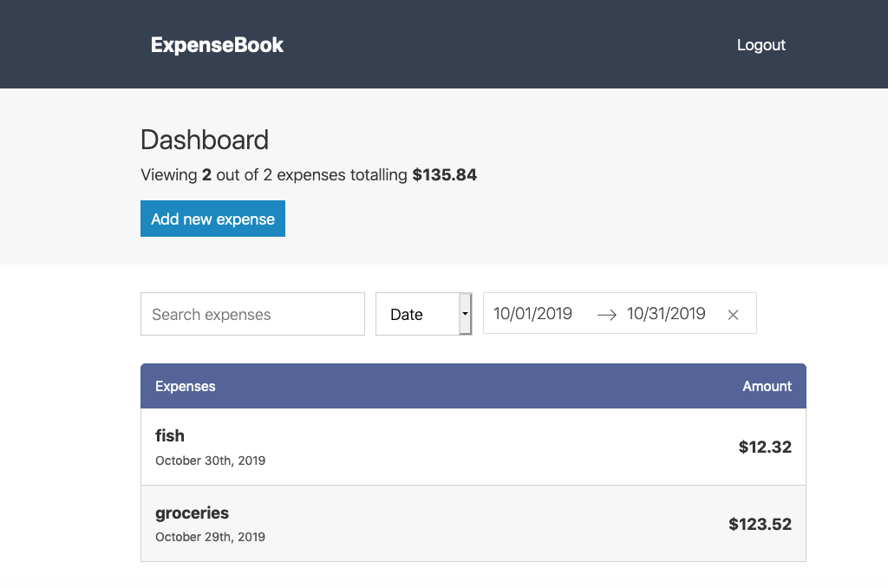The height and width of the screenshot is (588, 888).
Task: Open the end date 10/31/2019 picker
Action: (x=666, y=314)
